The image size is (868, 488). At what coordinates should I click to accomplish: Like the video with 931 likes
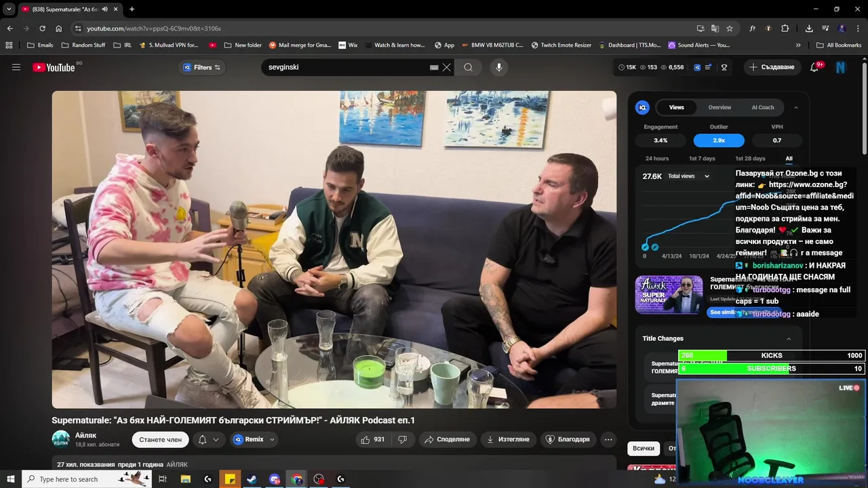point(373,439)
